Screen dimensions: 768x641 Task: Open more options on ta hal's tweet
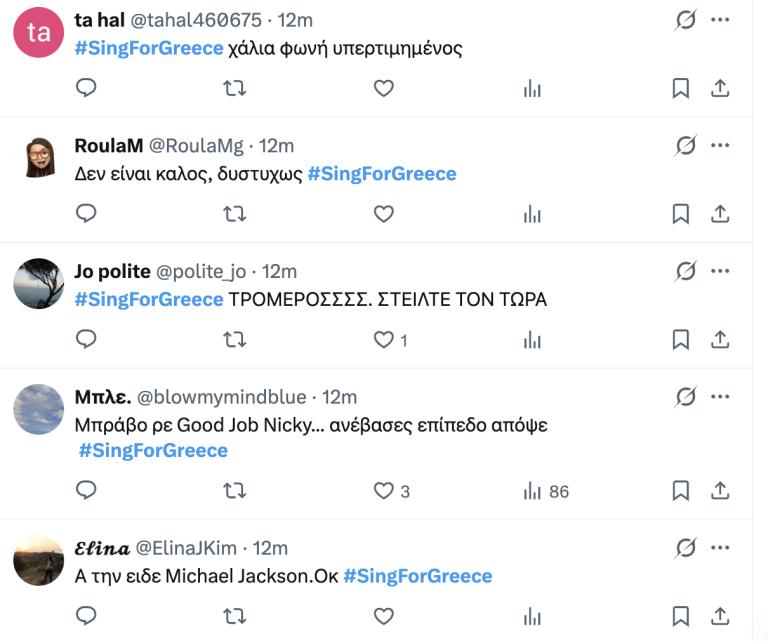720,20
